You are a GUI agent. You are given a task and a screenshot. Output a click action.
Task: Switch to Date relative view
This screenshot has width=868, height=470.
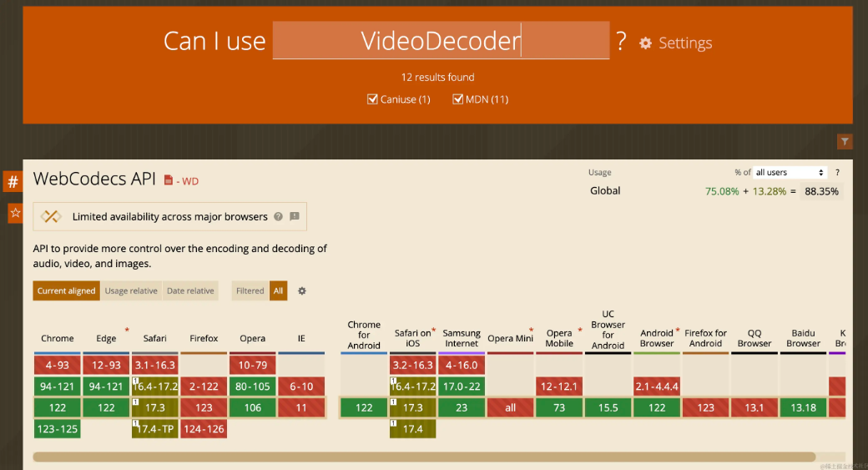pos(190,291)
